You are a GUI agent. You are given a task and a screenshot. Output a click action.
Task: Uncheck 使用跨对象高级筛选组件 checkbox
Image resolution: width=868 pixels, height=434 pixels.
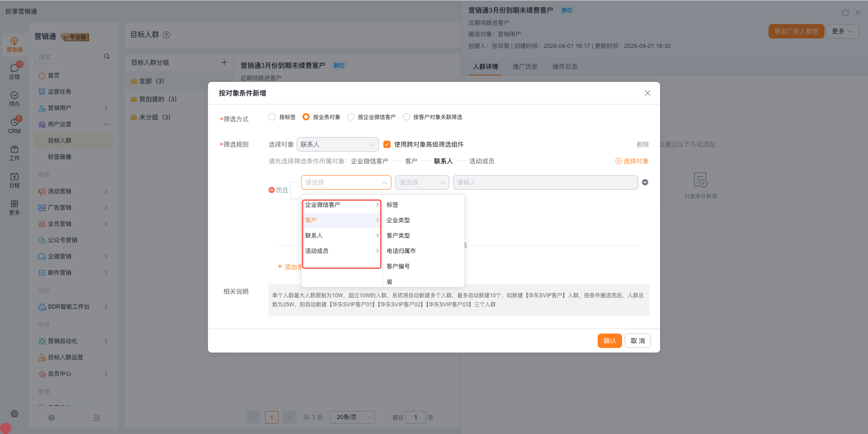click(387, 144)
